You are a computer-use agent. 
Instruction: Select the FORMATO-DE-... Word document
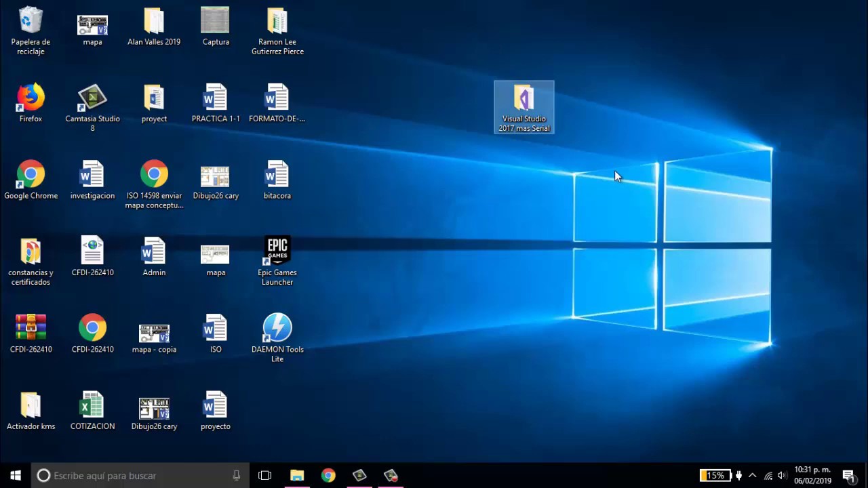277,103
